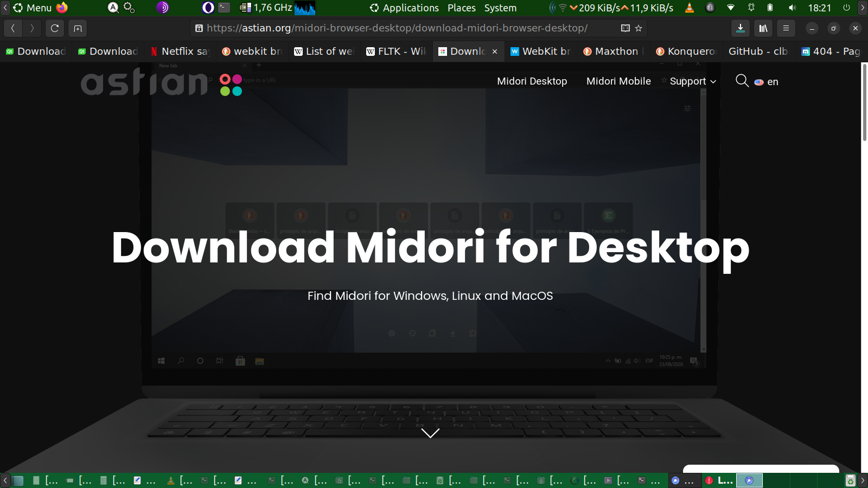868x488 pixels.
Task: Open the browser hamburger menu
Action: coord(786,28)
